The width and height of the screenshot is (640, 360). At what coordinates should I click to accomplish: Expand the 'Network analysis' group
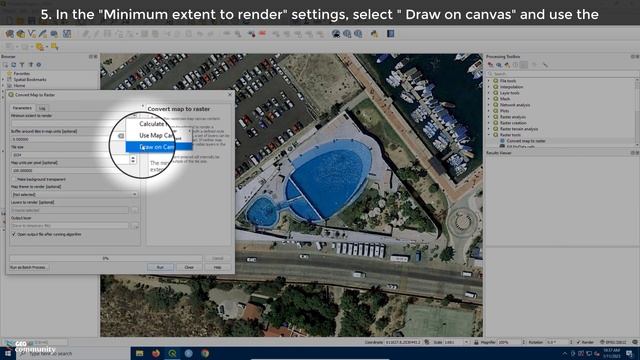(489, 105)
